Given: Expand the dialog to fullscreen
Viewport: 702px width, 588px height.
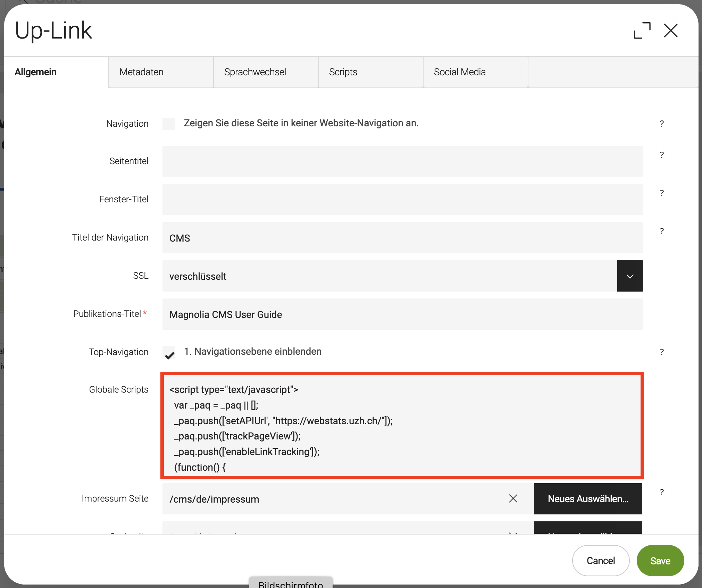Looking at the screenshot, I should point(642,31).
